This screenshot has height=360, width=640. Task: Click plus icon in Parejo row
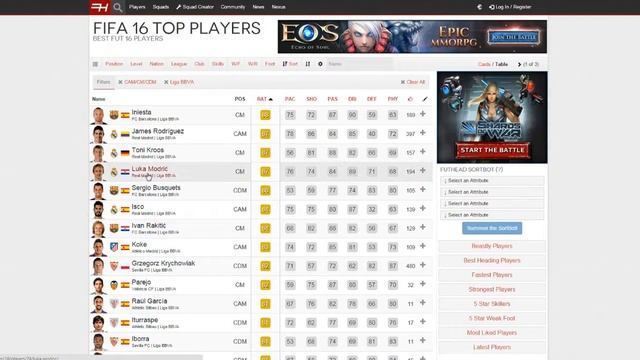point(423,284)
